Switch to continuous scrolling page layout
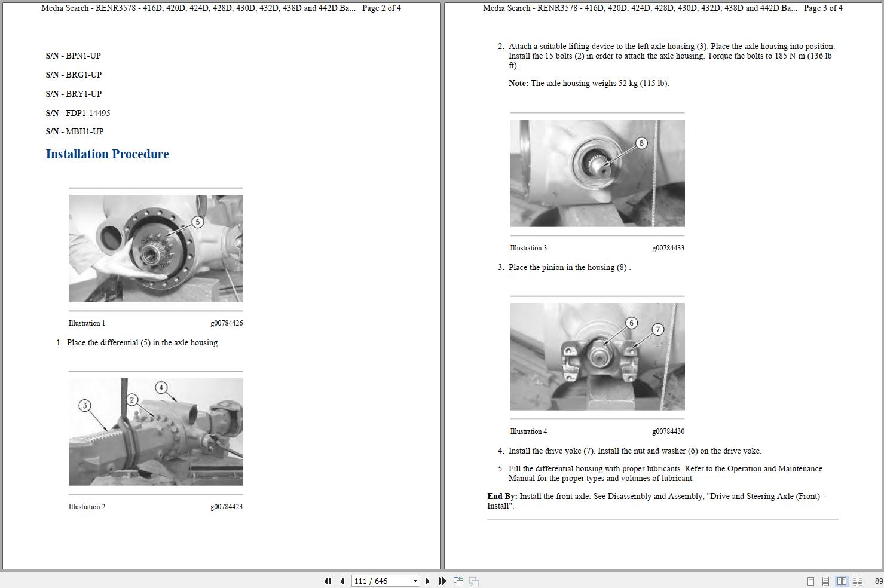The height and width of the screenshot is (588, 884). point(825,580)
